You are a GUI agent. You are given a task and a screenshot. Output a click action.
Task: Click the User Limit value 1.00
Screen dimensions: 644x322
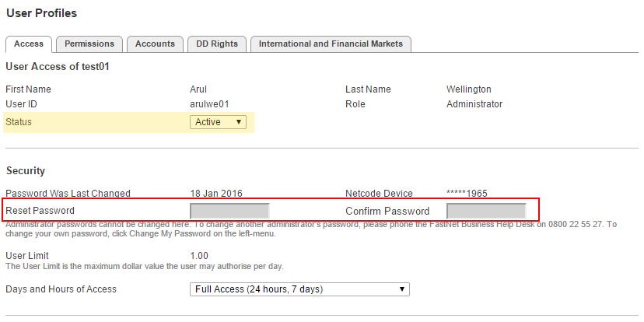click(199, 255)
